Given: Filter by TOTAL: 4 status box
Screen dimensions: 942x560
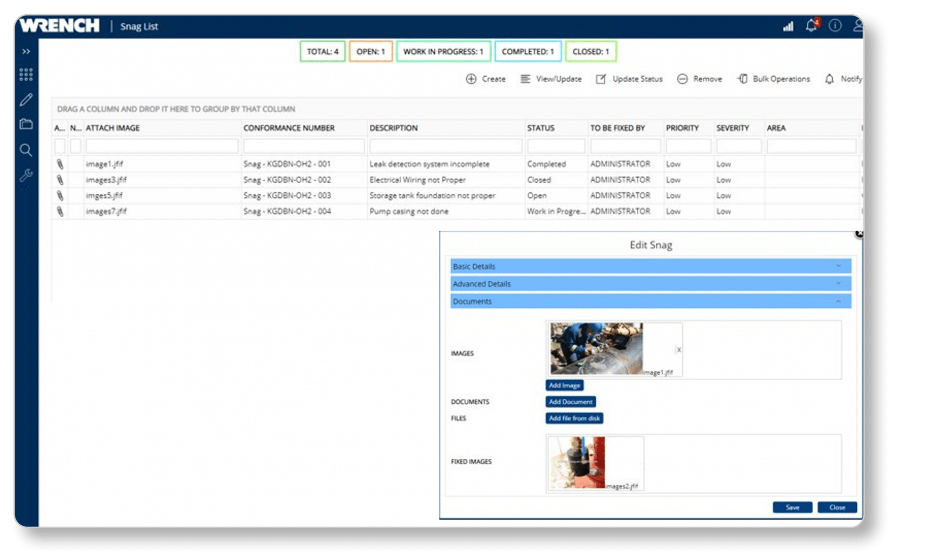Looking at the screenshot, I should coord(323,51).
